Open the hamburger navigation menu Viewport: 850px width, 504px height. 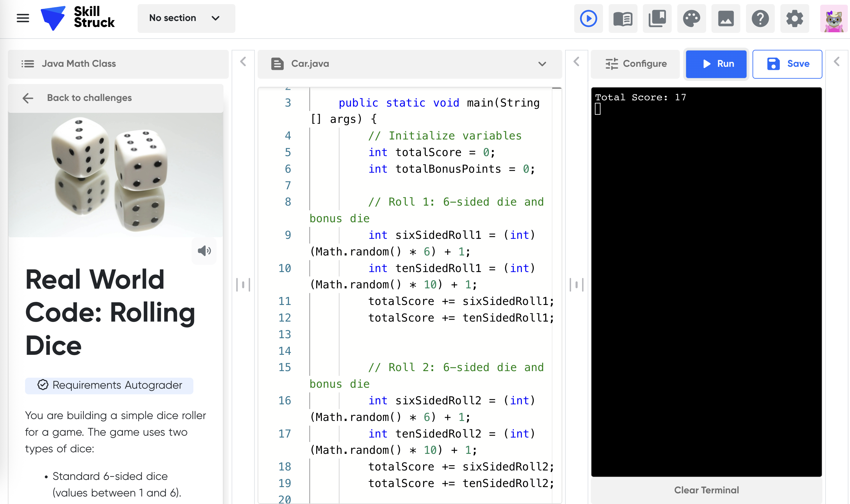(x=23, y=18)
